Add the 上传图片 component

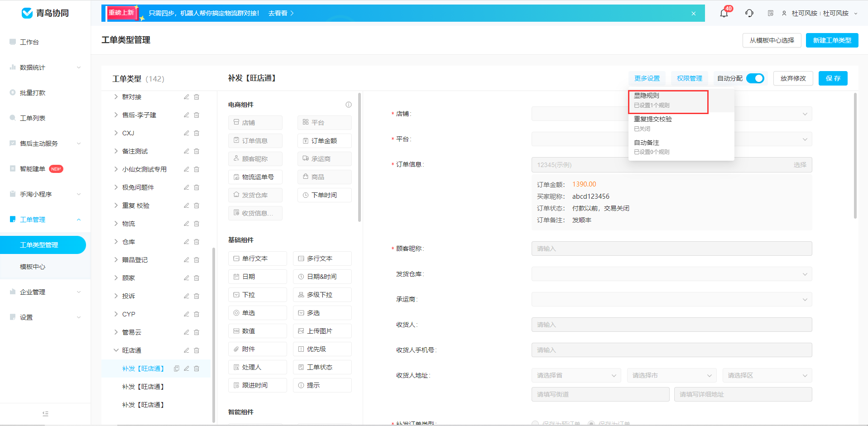(x=322, y=331)
